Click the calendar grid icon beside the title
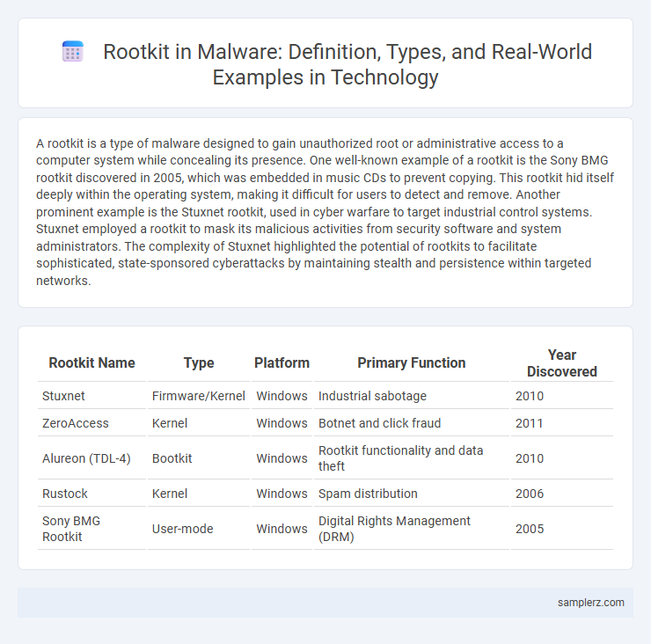The width and height of the screenshot is (651, 644). click(x=73, y=52)
